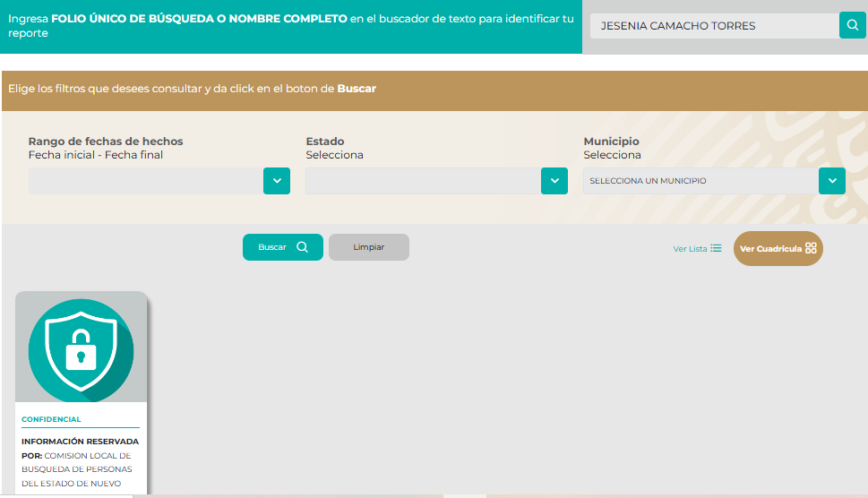This screenshot has height=498, width=868.
Task: Click the CONFIDENCIAL label on the result card
Action: click(x=51, y=419)
